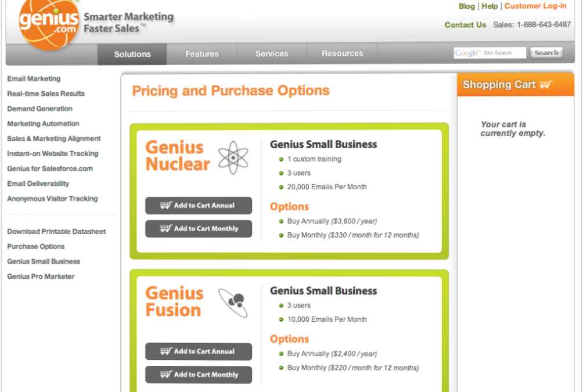The width and height of the screenshot is (583, 392).
Task: Add Genius Fusion annual plan to cart
Action: coord(199,351)
